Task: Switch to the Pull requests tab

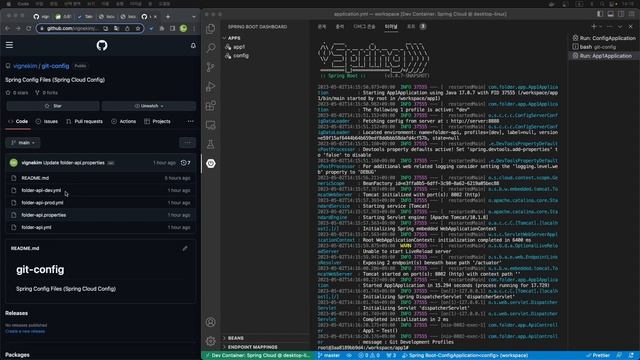Action: pos(84,121)
